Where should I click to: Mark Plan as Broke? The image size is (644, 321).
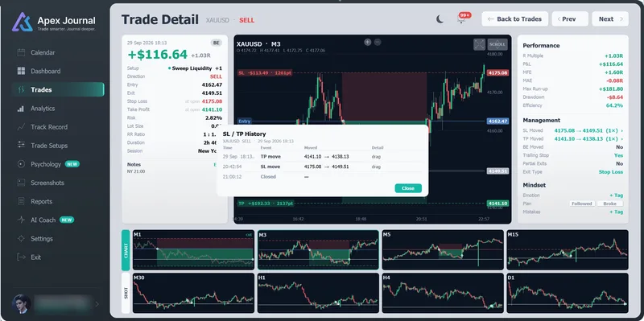[x=610, y=204]
